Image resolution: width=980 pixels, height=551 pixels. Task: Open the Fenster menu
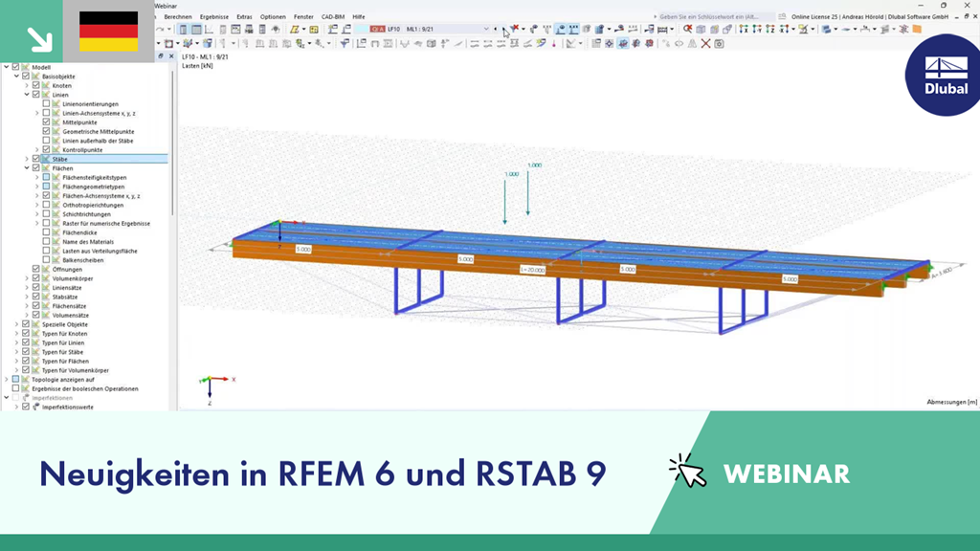[303, 17]
